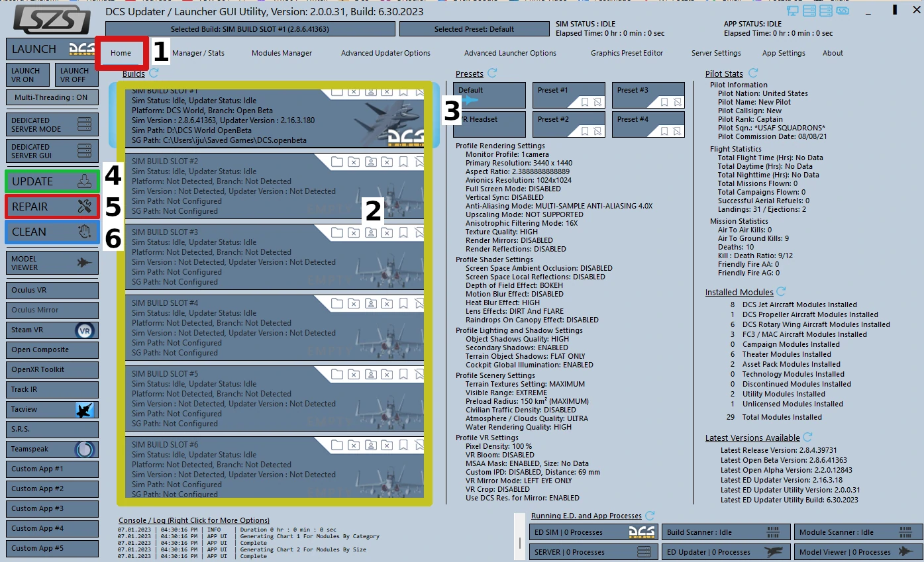The image size is (924, 562).
Task: Open the App Settings tab
Action: click(x=784, y=53)
